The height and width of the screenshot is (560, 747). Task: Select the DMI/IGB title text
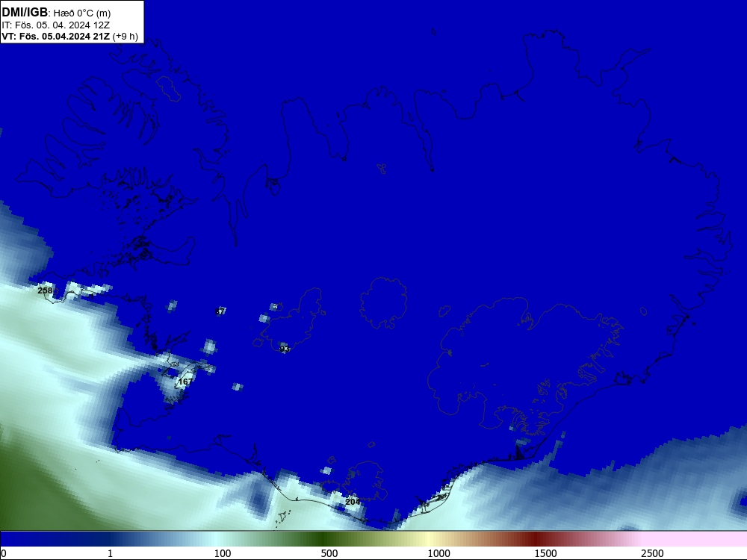coord(25,13)
